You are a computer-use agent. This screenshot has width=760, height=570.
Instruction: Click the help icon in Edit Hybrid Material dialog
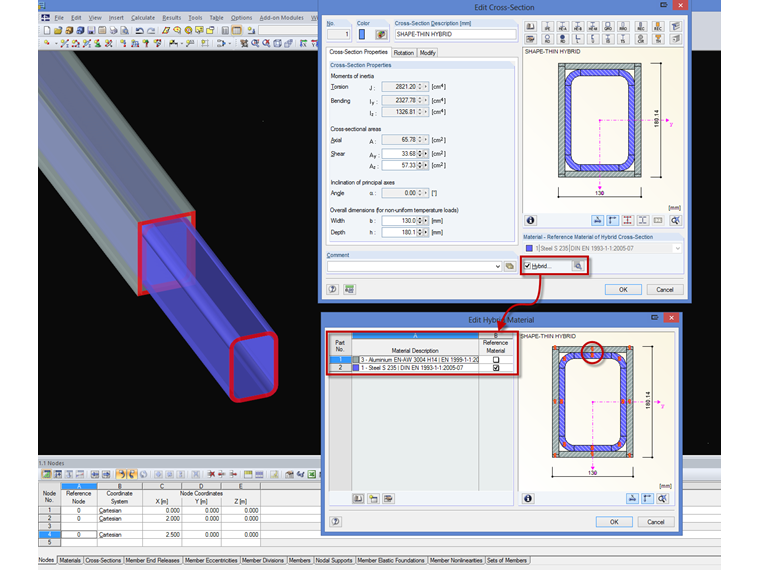point(335,522)
